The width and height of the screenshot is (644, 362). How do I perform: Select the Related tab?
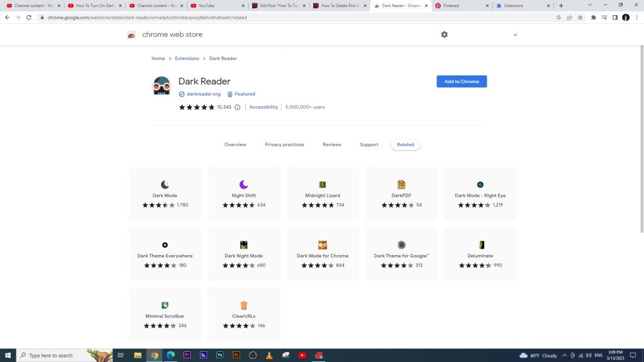click(x=406, y=145)
